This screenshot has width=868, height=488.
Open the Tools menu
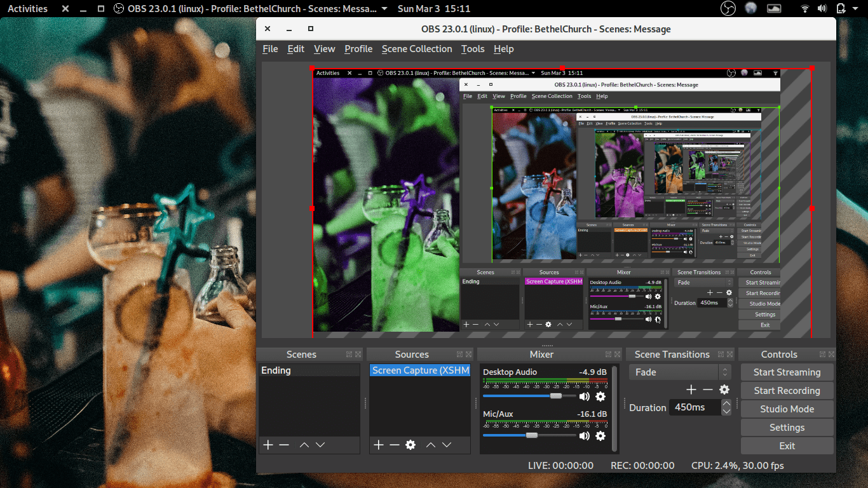point(472,49)
